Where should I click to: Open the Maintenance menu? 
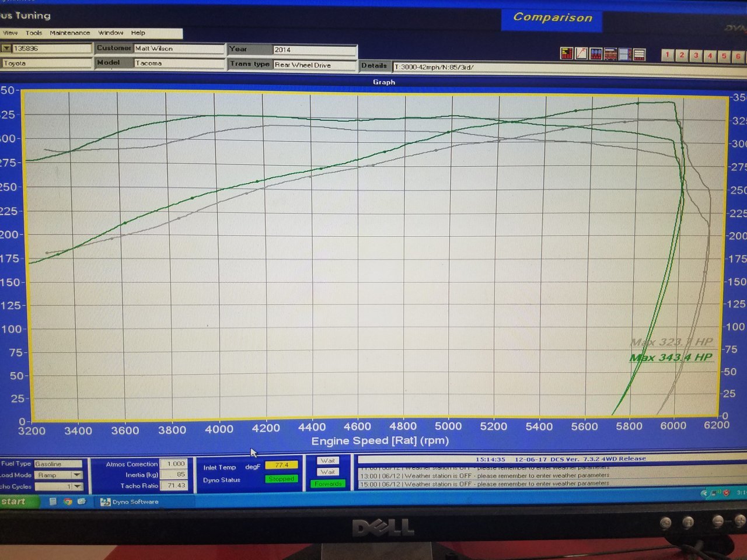click(x=70, y=33)
